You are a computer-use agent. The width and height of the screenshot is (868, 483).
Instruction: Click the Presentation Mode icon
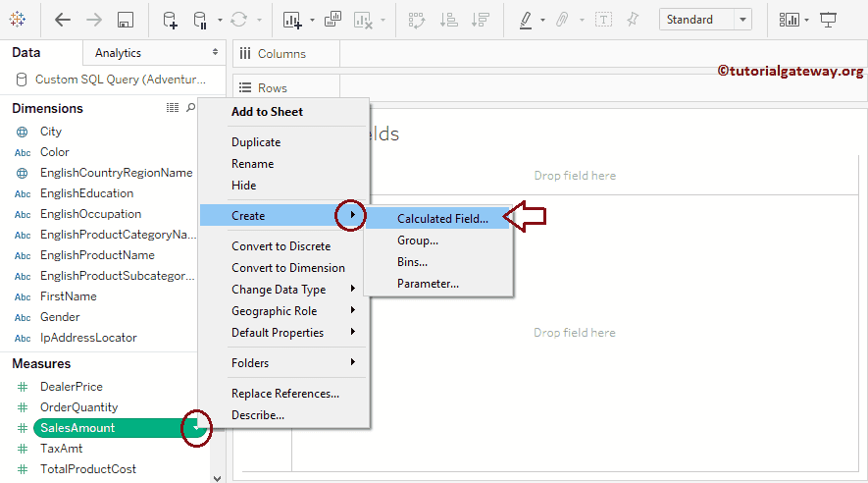point(829,20)
